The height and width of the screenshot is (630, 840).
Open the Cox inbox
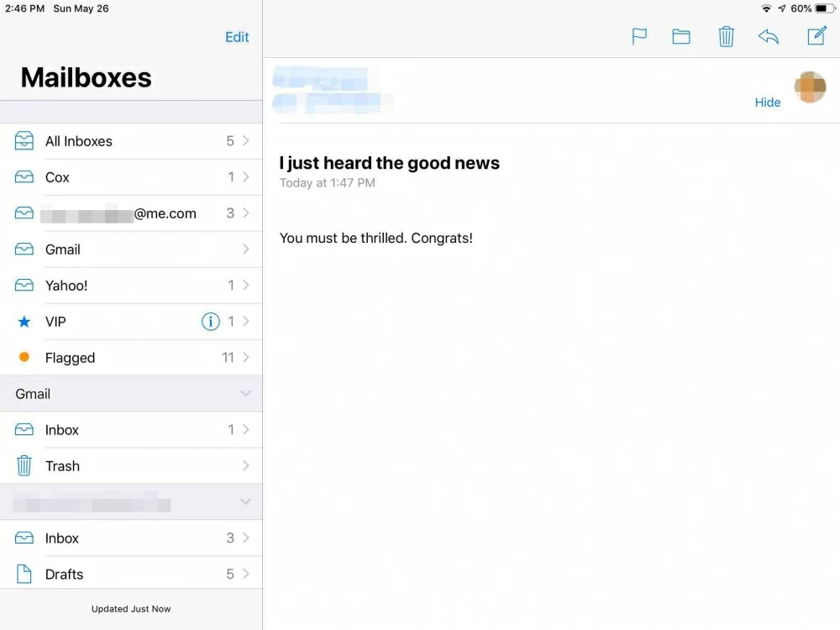click(x=131, y=176)
